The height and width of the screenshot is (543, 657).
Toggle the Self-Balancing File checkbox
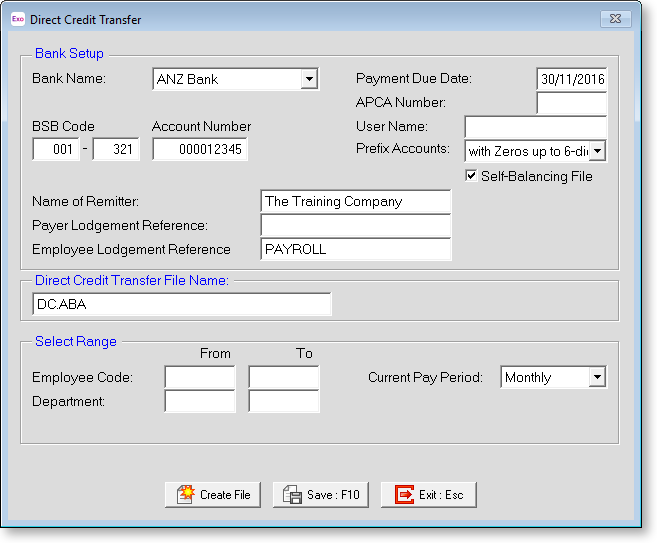click(x=472, y=176)
